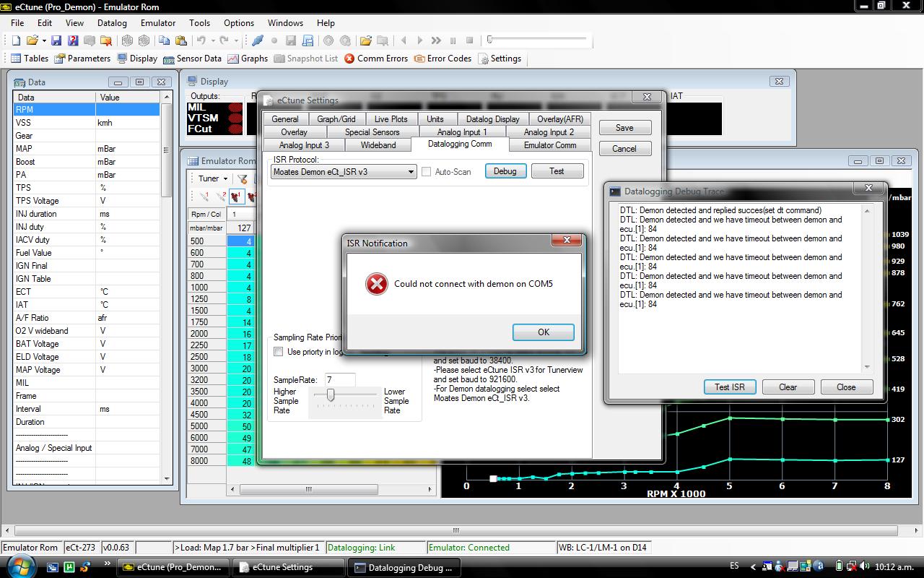Switch to the Analog Input 1 tab

(x=462, y=132)
